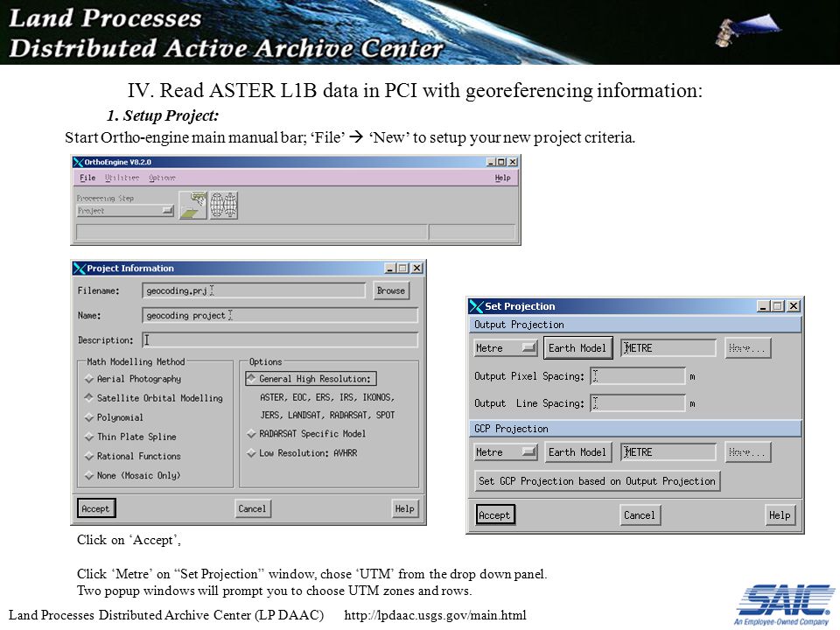Image resolution: width=840 pixels, height=630 pixels.
Task: Close the Set Projection window
Action: point(794,306)
